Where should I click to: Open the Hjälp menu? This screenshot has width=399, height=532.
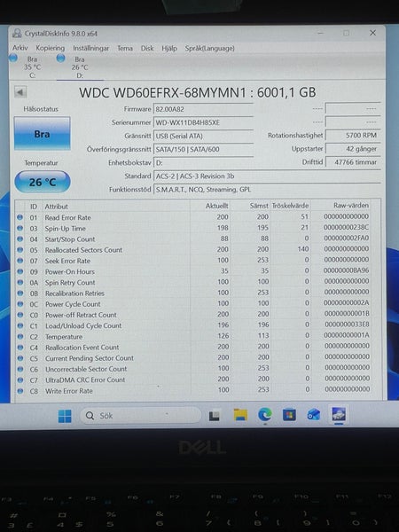(x=169, y=48)
